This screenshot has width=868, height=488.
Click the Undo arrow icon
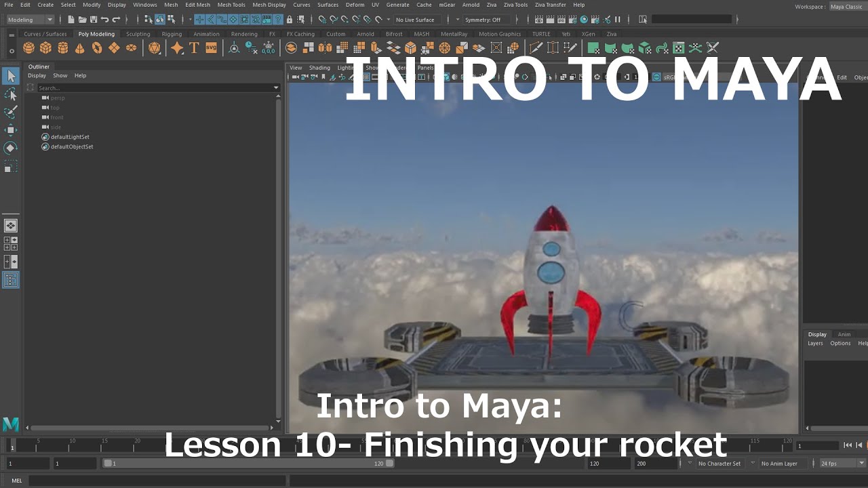coord(104,20)
